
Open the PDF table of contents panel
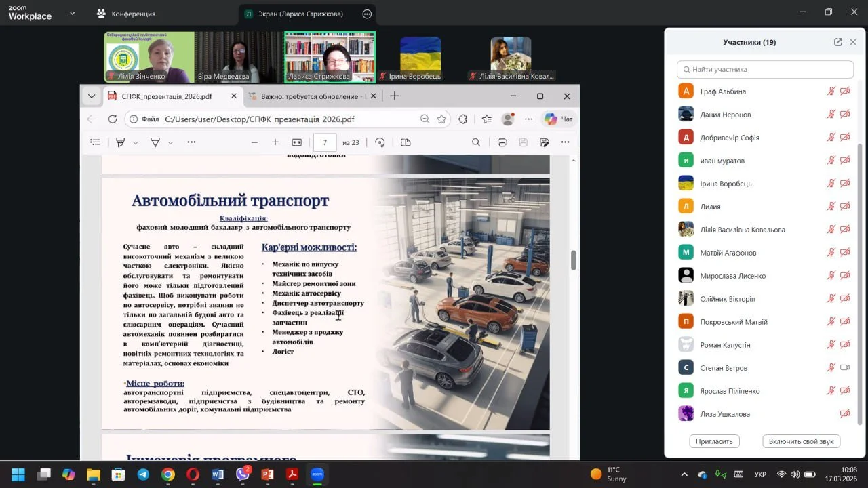(95, 142)
